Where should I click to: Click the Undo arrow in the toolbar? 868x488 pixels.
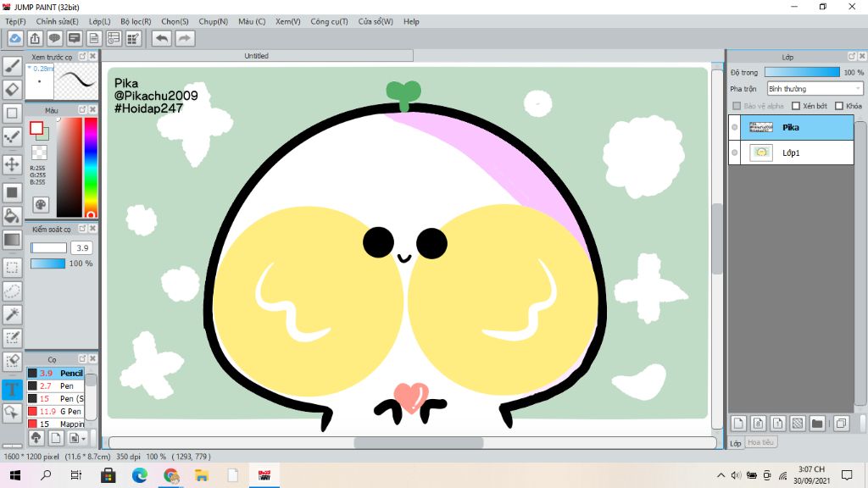pos(161,38)
